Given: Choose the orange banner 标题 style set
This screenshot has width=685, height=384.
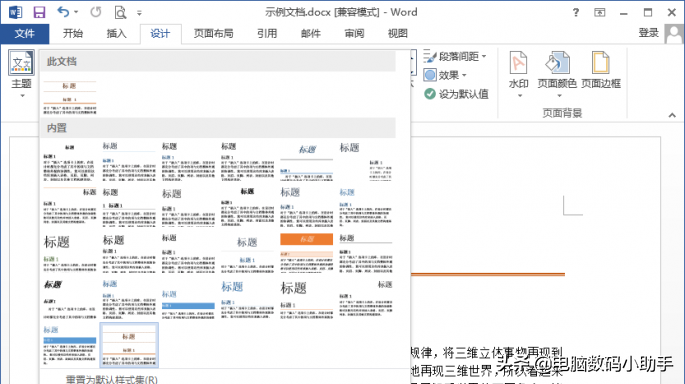Looking at the screenshot, I should pos(306,253).
